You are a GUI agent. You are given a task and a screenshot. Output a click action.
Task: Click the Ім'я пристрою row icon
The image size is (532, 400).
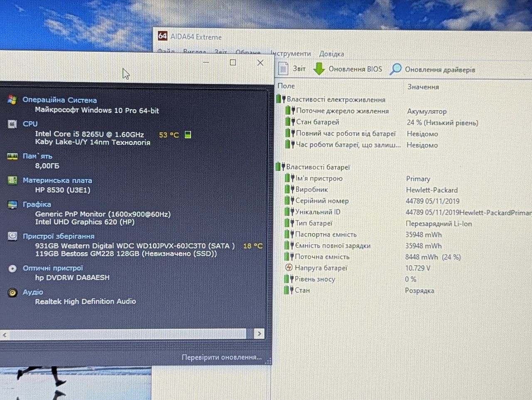(x=290, y=178)
